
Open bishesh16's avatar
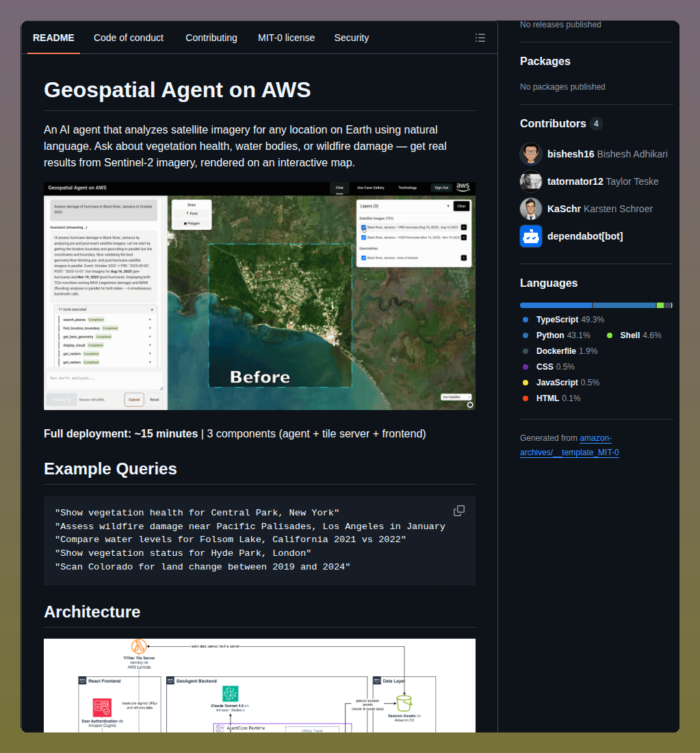coord(531,154)
